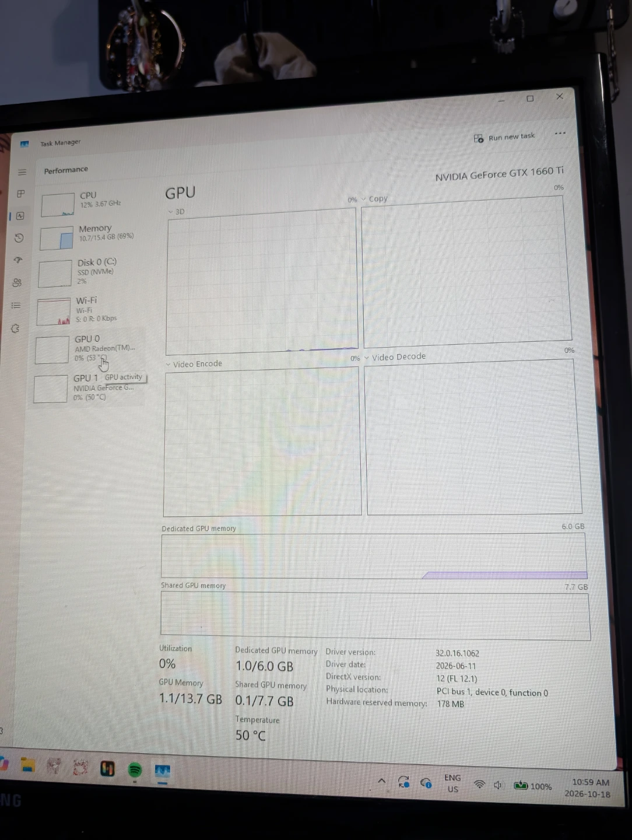This screenshot has width=632, height=840.
Task: Click driver date 2026-06-11
Action: pos(456,666)
